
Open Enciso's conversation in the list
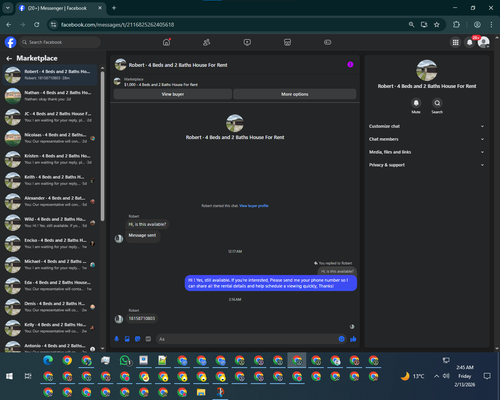point(50,244)
